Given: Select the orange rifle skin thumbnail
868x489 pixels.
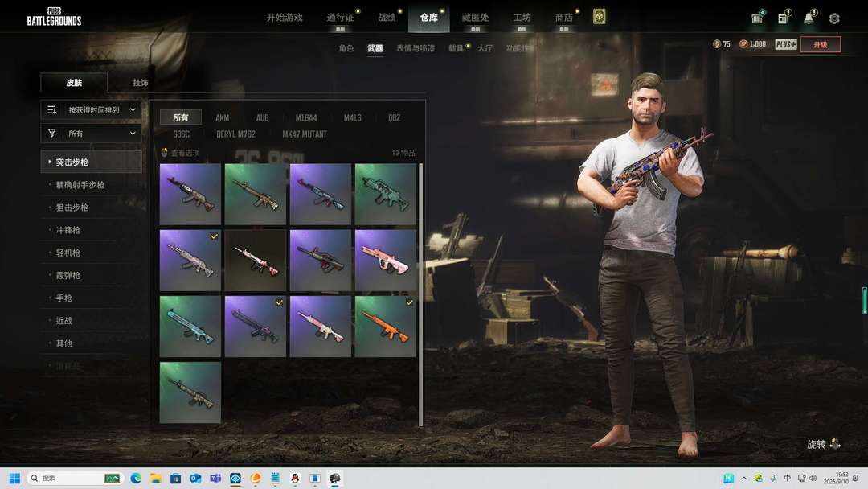Looking at the screenshot, I should 385,327.
